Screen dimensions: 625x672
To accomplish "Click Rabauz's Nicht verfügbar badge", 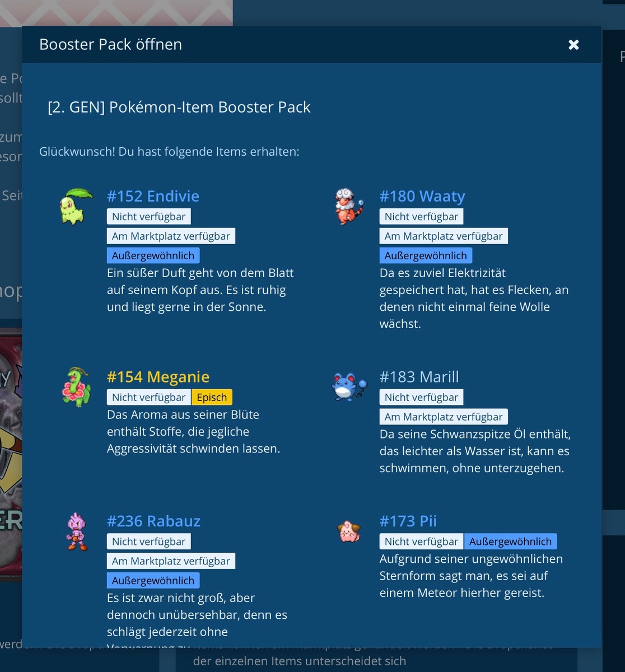I will click(149, 542).
